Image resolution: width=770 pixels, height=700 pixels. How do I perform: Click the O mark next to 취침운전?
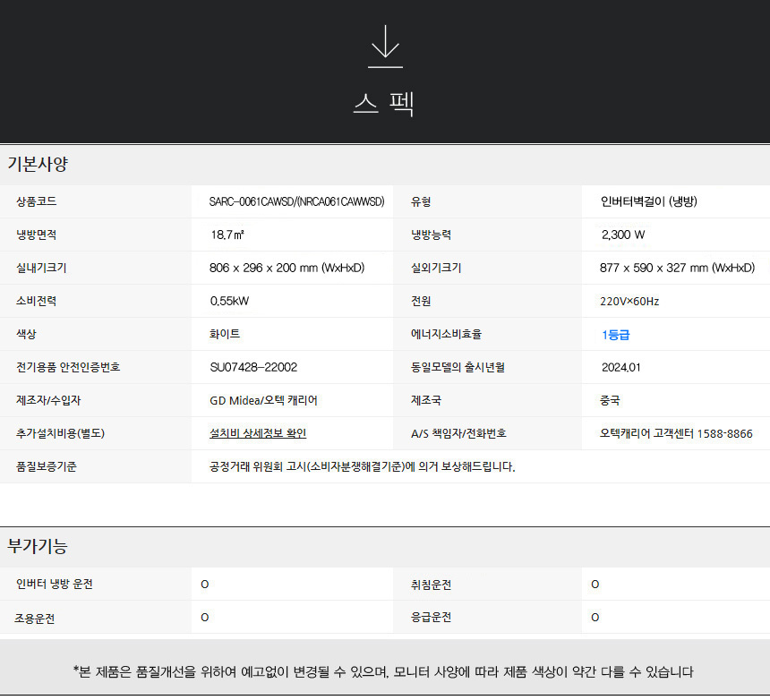(x=595, y=585)
